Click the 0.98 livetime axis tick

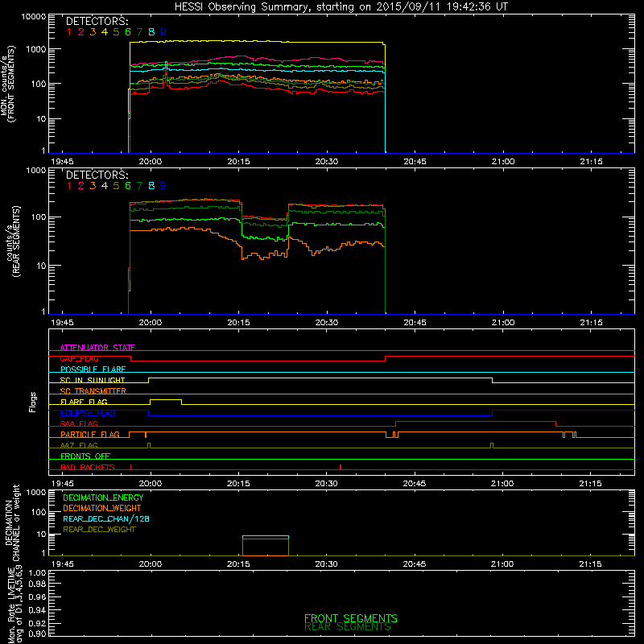[x=37, y=584]
